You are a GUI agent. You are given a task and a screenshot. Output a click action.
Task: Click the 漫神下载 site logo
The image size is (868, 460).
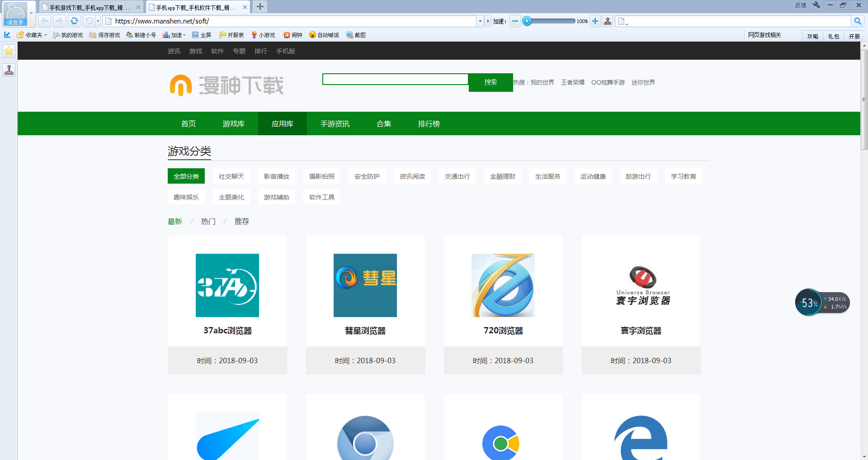226,85
